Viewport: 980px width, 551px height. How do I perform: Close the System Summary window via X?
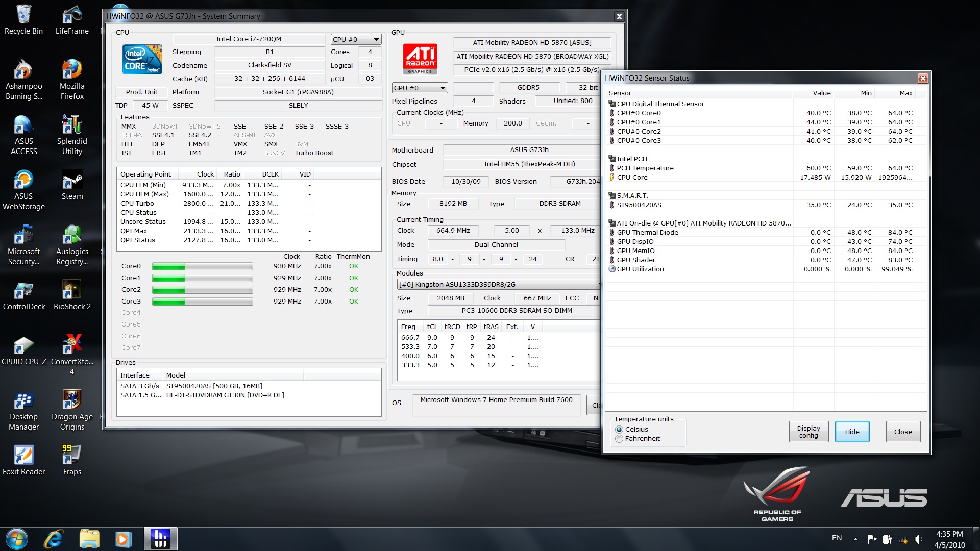tap(619, 16)
